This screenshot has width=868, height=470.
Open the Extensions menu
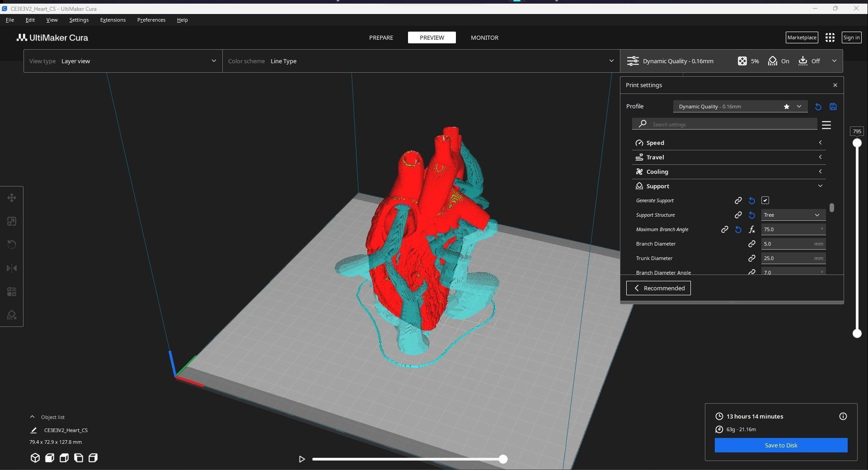(113, 20)
